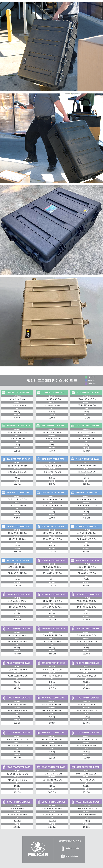Click the case icon beside 1440 Protector Case
The width and height of the screenshot is (103, 868).
[4, 459]
